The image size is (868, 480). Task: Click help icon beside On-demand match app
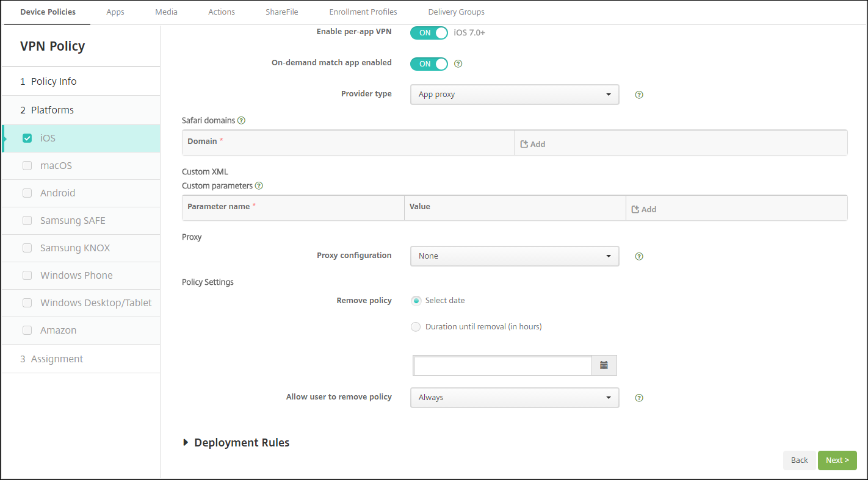[x=458, y=63]
